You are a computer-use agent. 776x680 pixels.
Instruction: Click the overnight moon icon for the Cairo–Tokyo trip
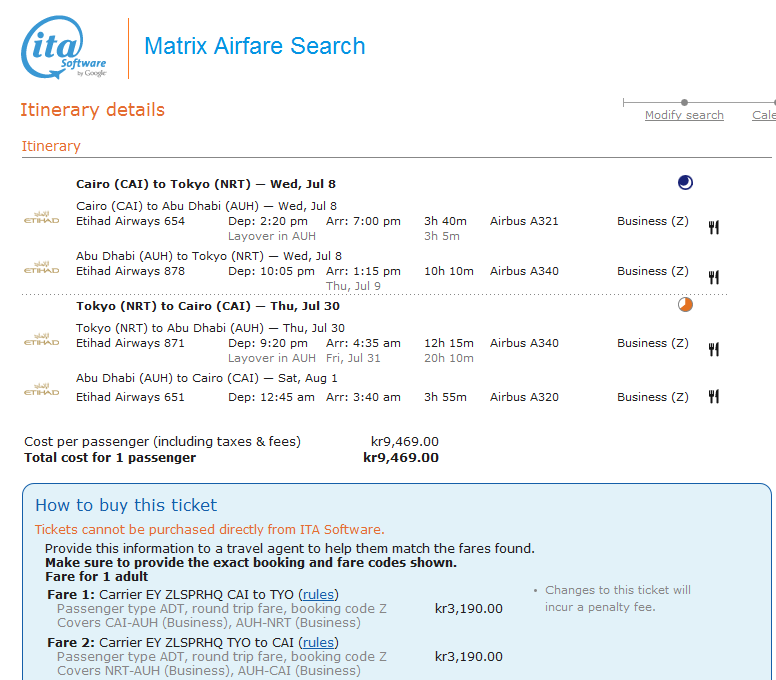click(x=685, y=183)
